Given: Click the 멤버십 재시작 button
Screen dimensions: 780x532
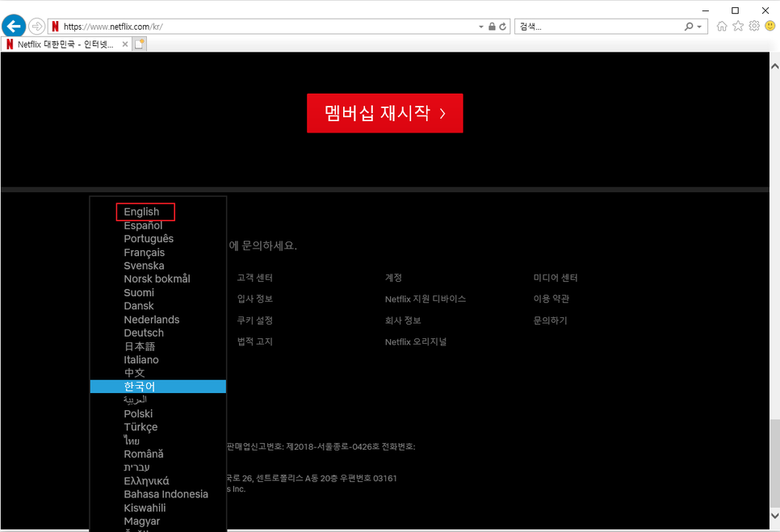Looking at the screenshot, I should pos(384,113).
